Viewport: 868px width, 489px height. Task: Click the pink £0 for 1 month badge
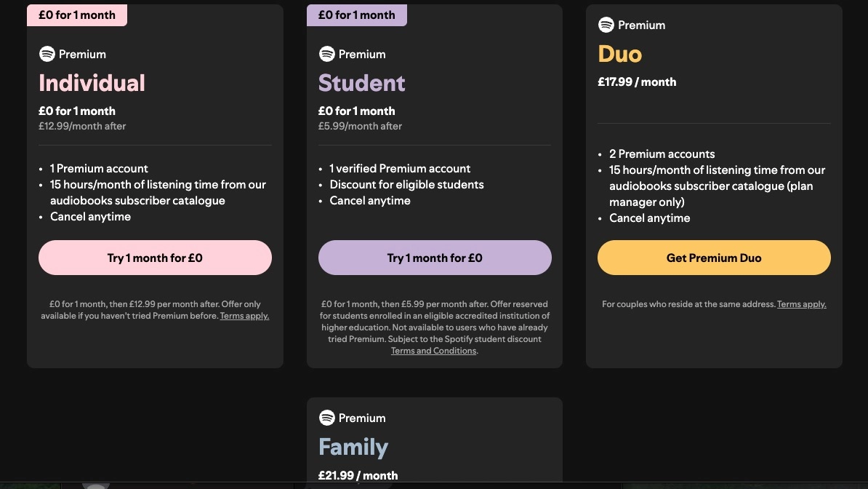tap(77, 15)
